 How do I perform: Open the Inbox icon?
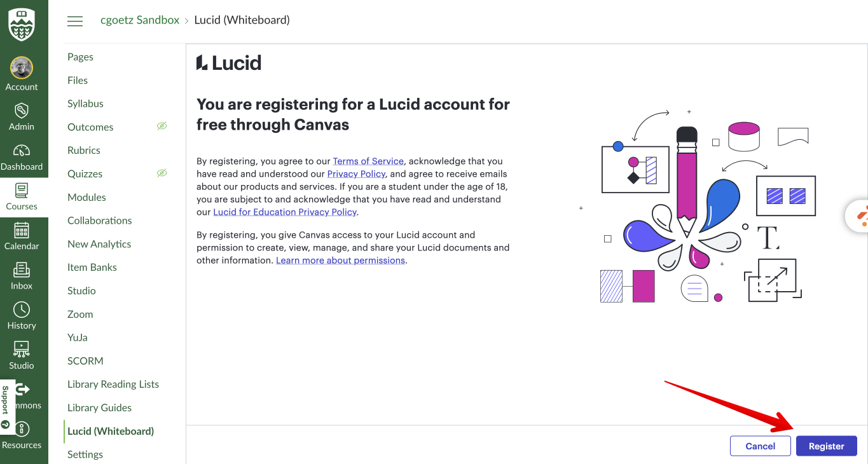22,270
